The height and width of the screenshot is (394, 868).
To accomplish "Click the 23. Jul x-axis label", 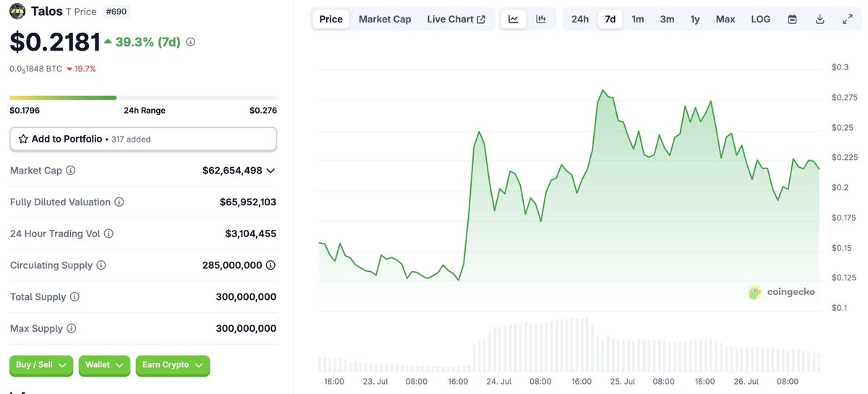I will (x=375, y=381).
